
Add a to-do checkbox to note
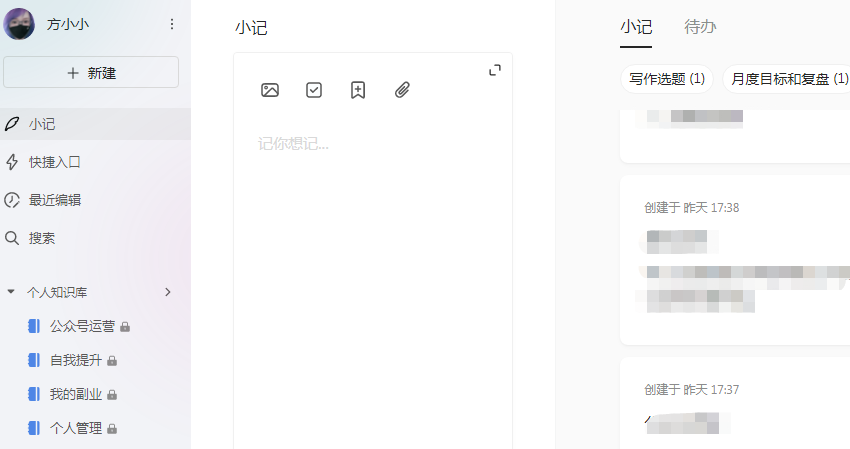[314, 90]
